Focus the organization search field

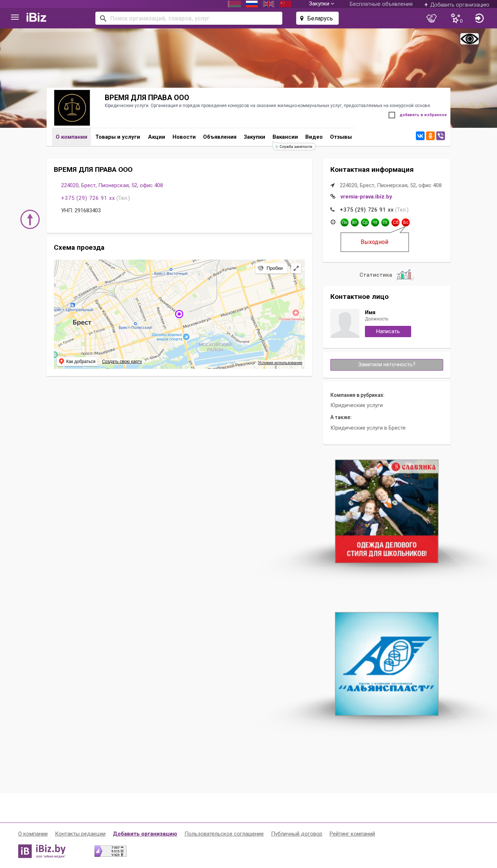click(189, 18)
